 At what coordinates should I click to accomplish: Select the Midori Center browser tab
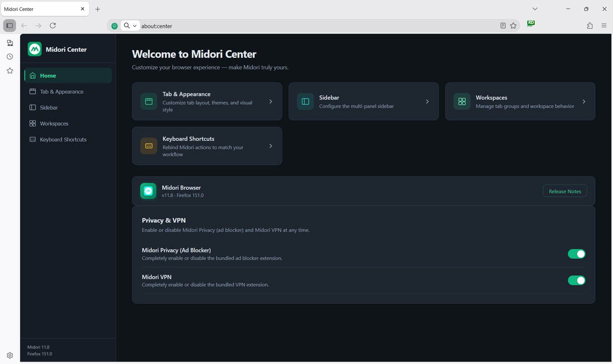[x=45, y=9]
